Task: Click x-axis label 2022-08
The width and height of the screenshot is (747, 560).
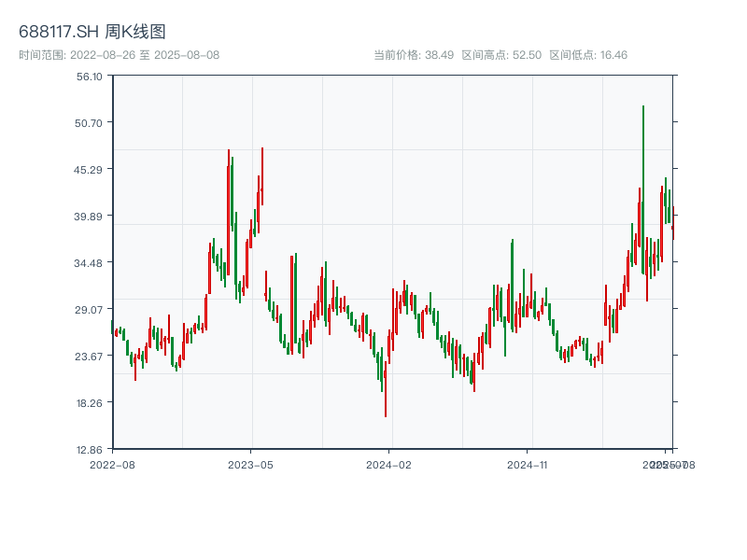Action: pos(112,465)
